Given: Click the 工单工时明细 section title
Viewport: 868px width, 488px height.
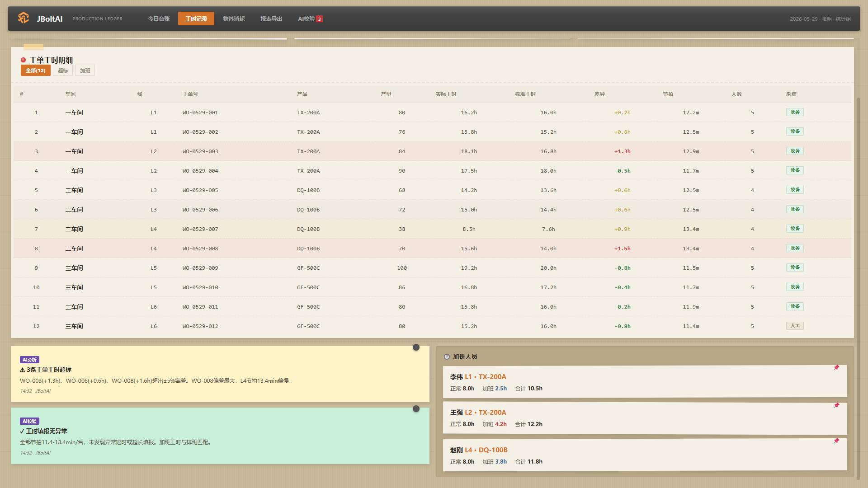Looking at the screenshot, I should pos(51,60).
